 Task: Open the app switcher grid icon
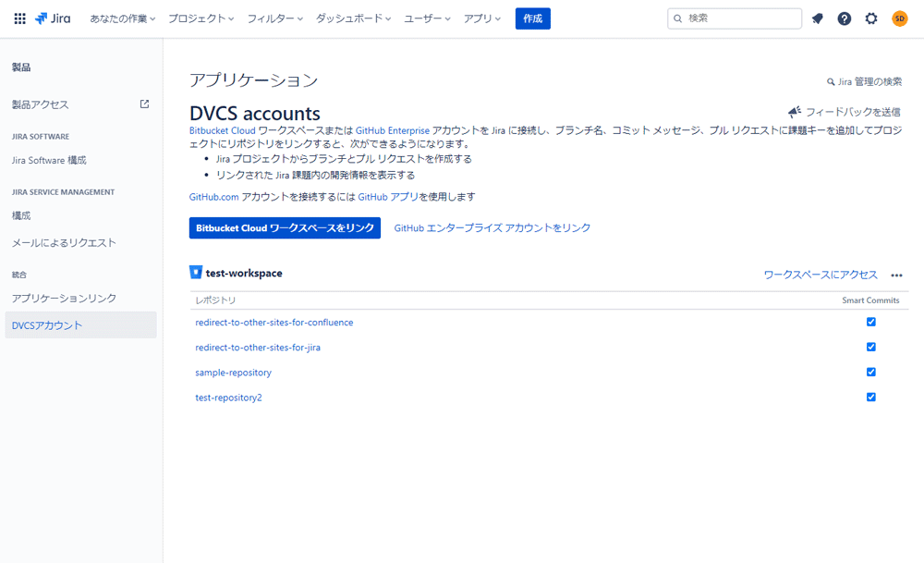pos(19,18)
